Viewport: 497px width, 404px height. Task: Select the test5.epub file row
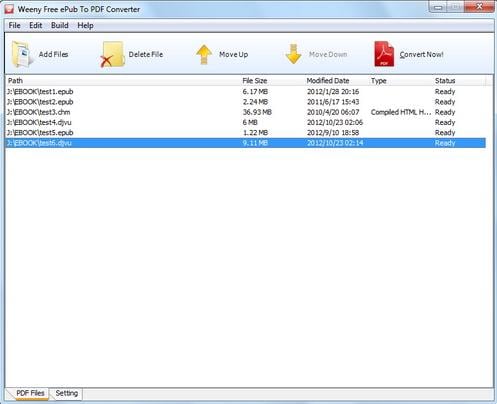246,133
